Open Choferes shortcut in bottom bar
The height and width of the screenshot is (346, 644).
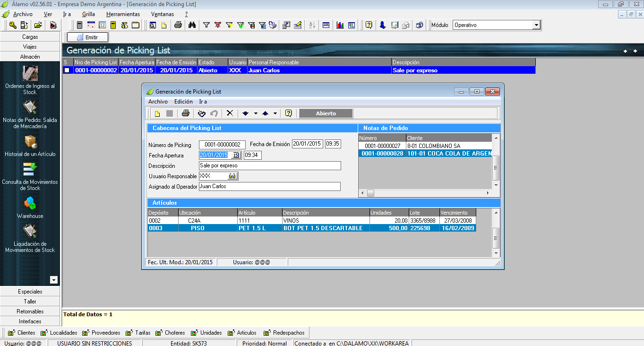pos(170,333)
